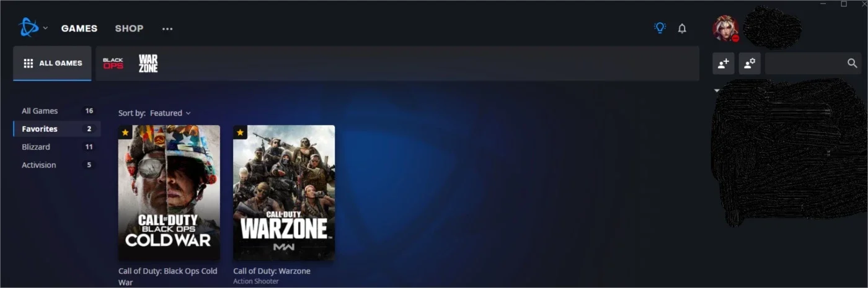
Task: Open the friend settings icon
Action: (x=750, y=63)
